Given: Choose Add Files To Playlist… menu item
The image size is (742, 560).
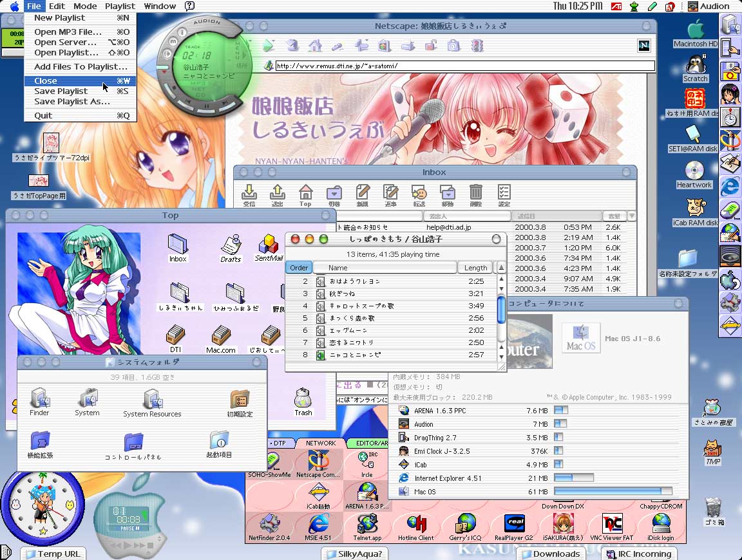Looking at the screenshot, I should [81, 67].
